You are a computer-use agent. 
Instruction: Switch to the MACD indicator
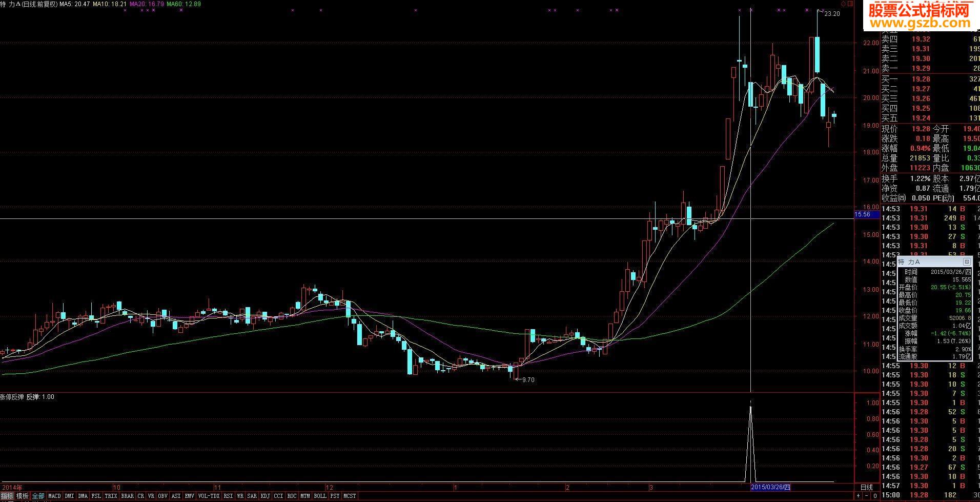[x=54, y=496]
